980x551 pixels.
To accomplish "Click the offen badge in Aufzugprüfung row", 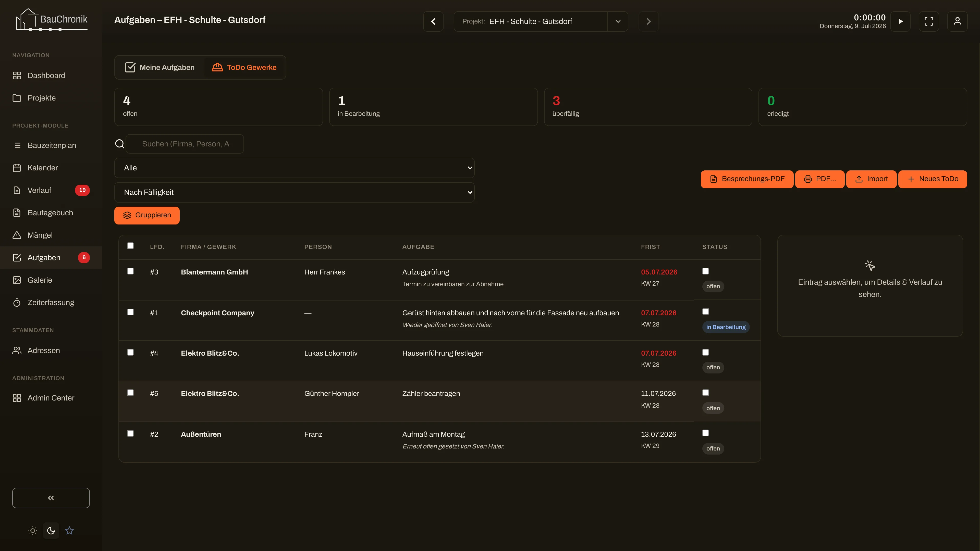I will 713,286.
